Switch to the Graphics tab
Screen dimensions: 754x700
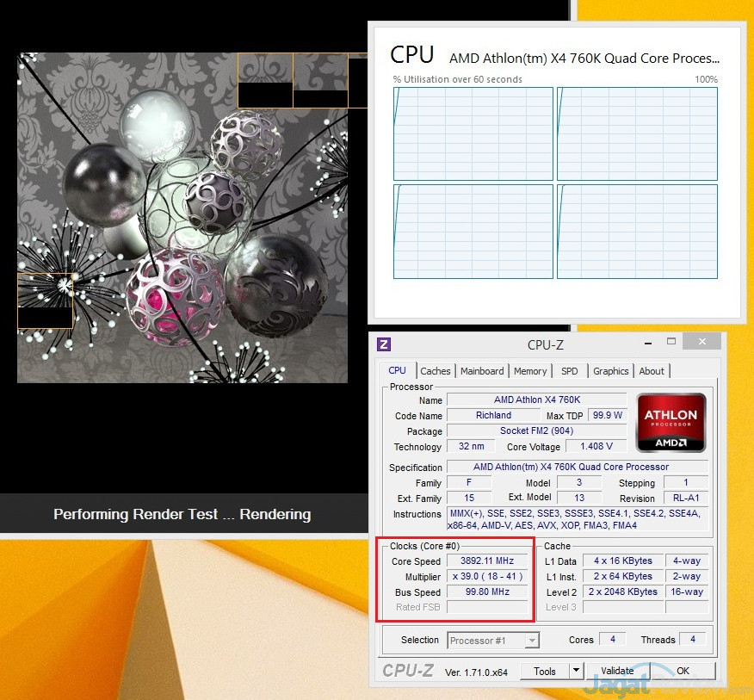[x=610, y=371]
